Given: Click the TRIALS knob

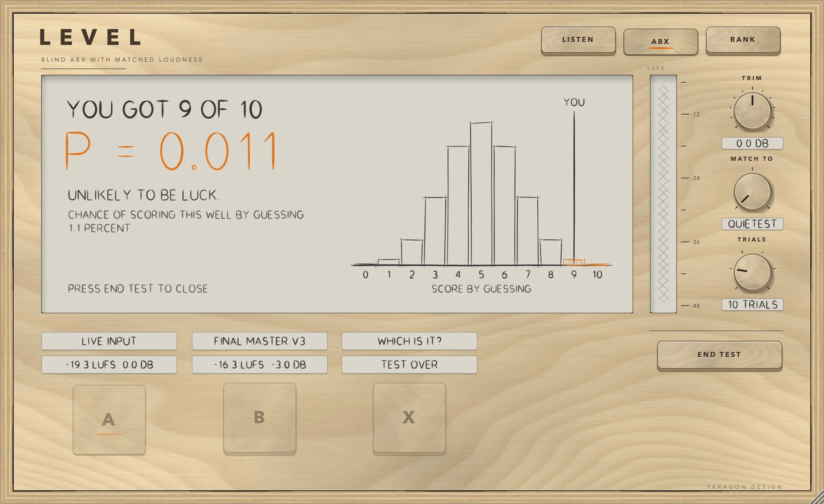Looking at the screenshot, I should coord(752,272).
